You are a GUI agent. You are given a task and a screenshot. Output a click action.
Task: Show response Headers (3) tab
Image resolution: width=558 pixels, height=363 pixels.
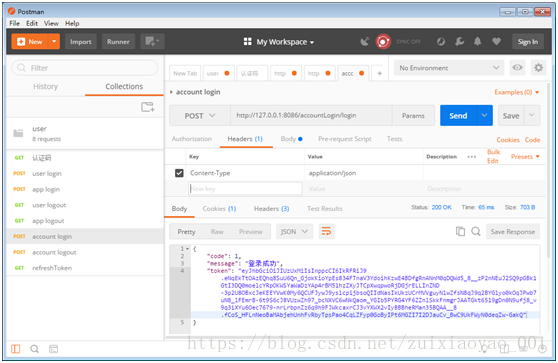coord(272,209)
